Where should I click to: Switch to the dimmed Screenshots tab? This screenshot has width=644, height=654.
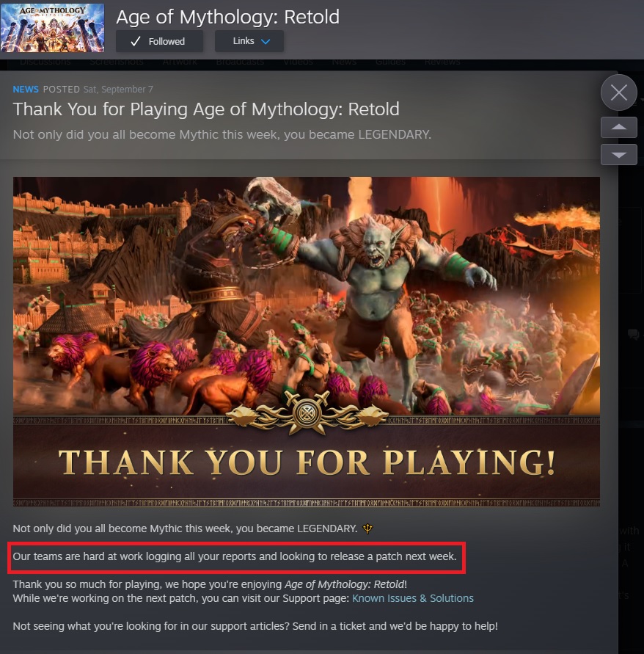click(117, 62)
